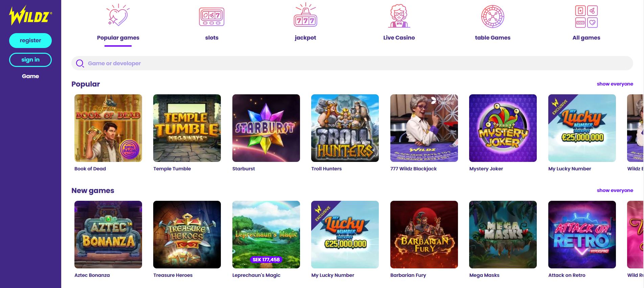Open the Game link in sidebar
644x288 pixels.
(x=30, y=76)
